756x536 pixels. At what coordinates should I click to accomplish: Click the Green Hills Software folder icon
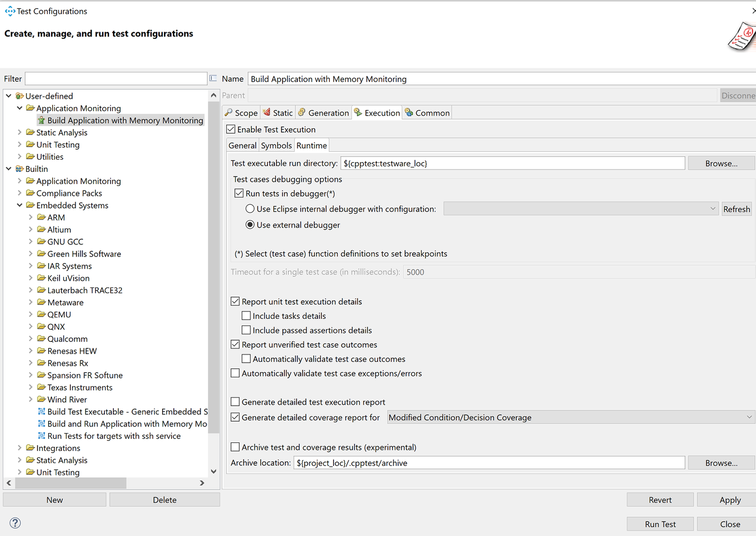pyautogui.click(x=42, y=254)
